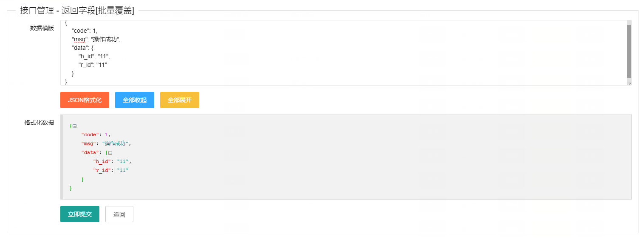644x243 pixels.
Task: Click the textarea vertical scrollbar thumb
Action: pos(629,50)
